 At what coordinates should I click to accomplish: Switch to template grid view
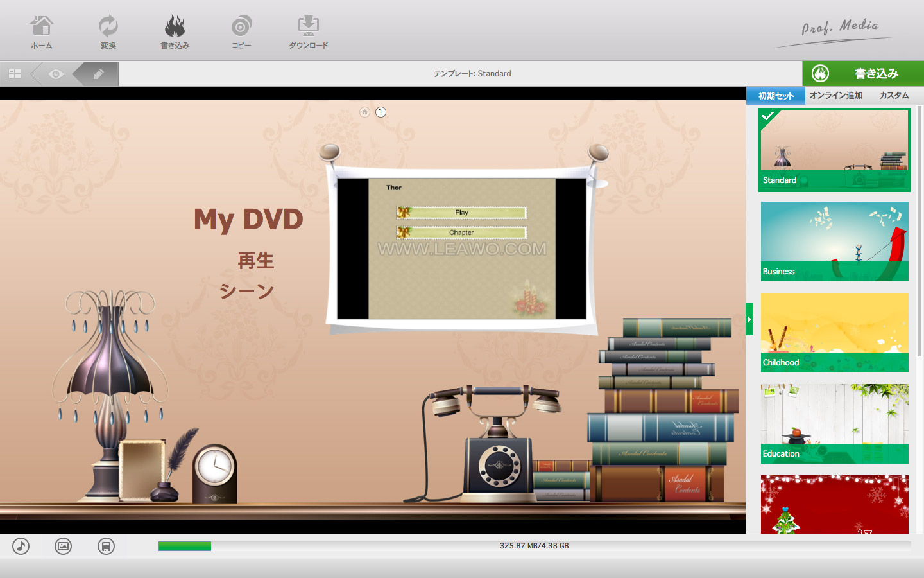[x=15, y=74]
